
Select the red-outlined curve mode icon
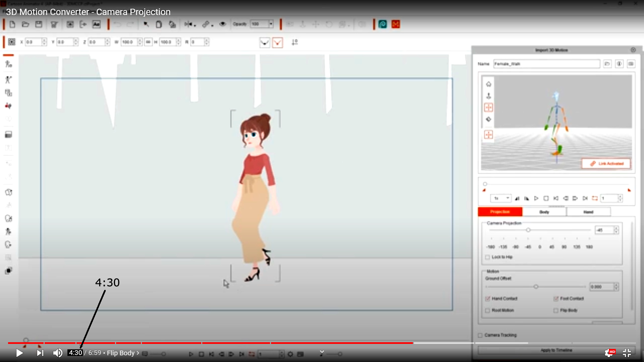277,43
